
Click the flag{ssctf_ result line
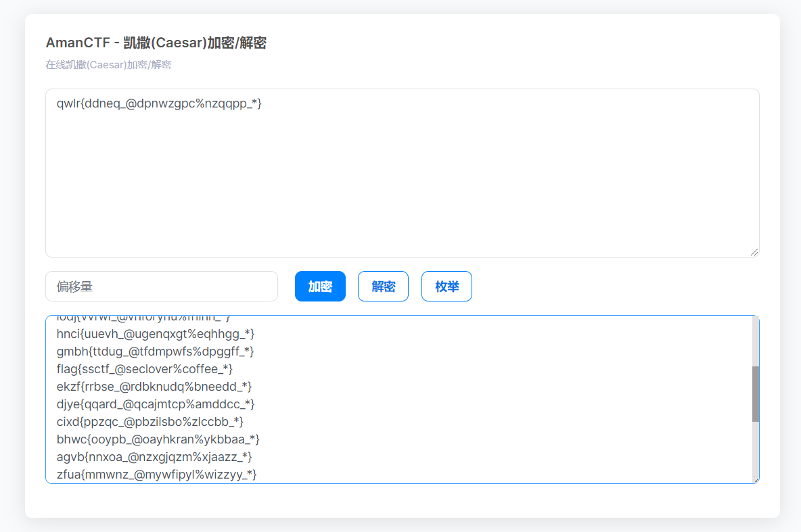pyautogui.click(x=145, y=368)
